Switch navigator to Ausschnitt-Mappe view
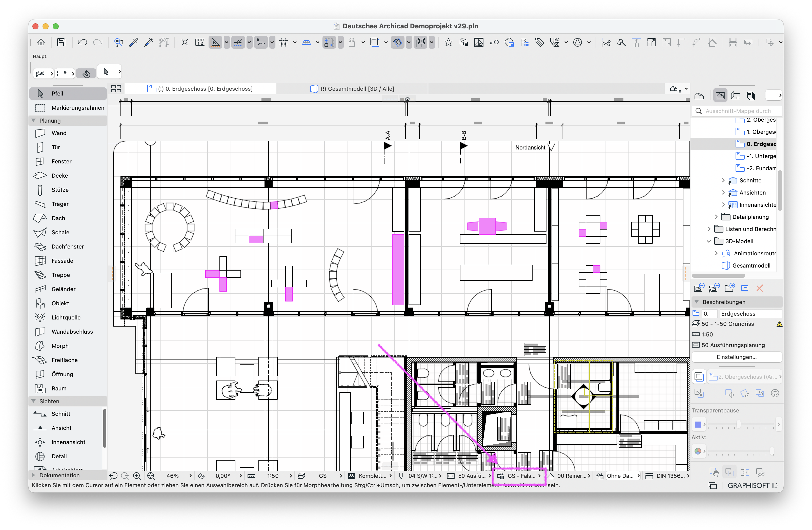The width and height of the screenshot is (812, 530). [x=720, y=96]
